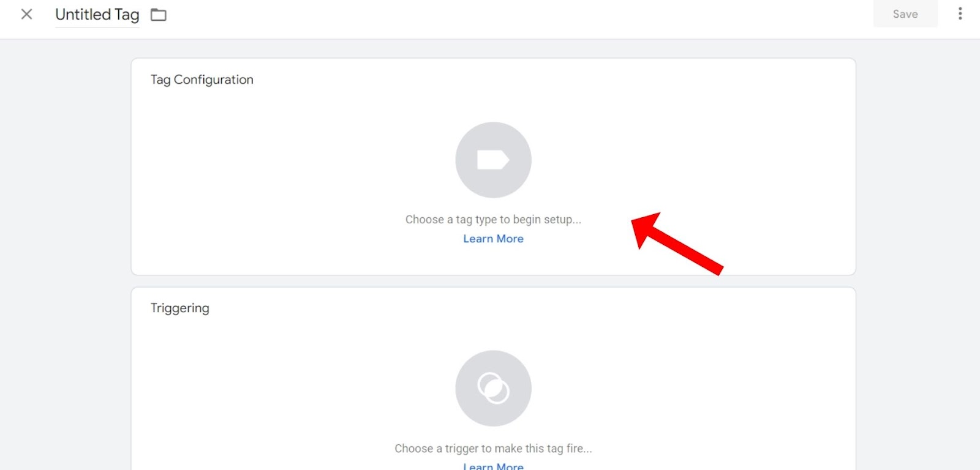This screenshot has width=980, height=470.
Task: Open Learn More link under Tag Configuration
Action: pos(493,239)
